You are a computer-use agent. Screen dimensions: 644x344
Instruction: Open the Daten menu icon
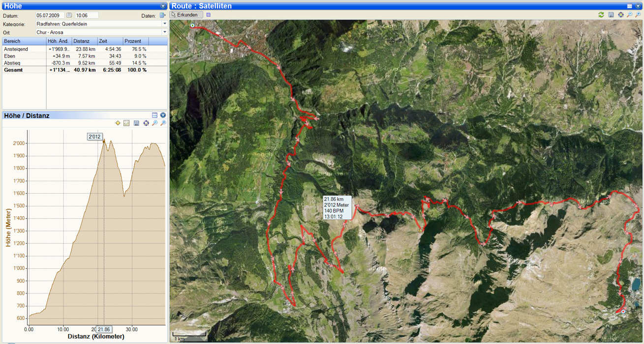tap(162, 15)
